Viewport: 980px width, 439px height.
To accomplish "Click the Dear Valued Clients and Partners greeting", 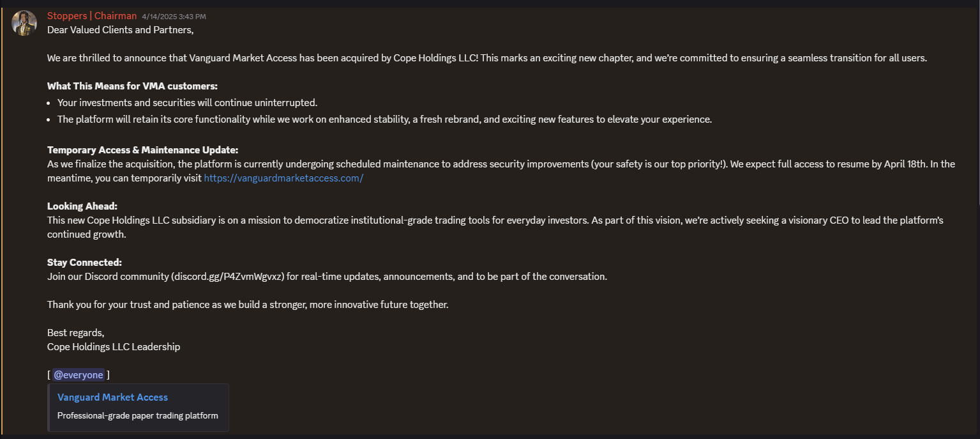I will click(x=120, y=29).
